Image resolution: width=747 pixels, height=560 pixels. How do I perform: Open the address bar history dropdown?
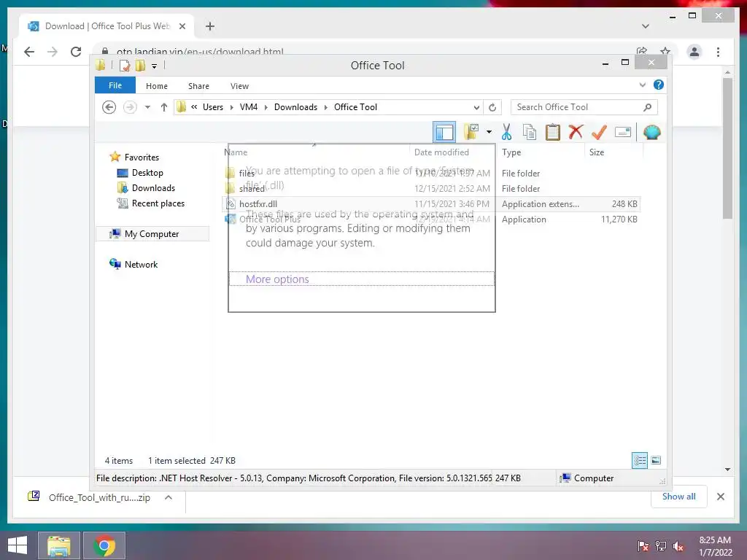(476, 107)
